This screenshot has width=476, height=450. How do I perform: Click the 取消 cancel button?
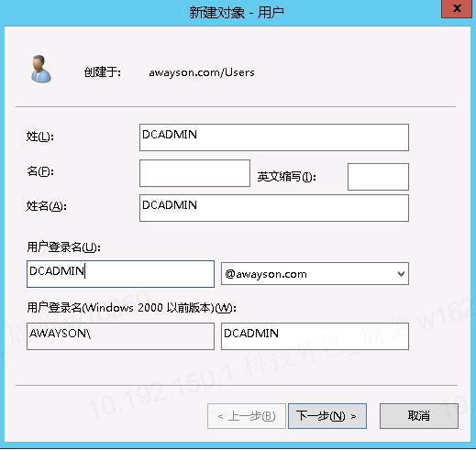click(x=419, y=416)
